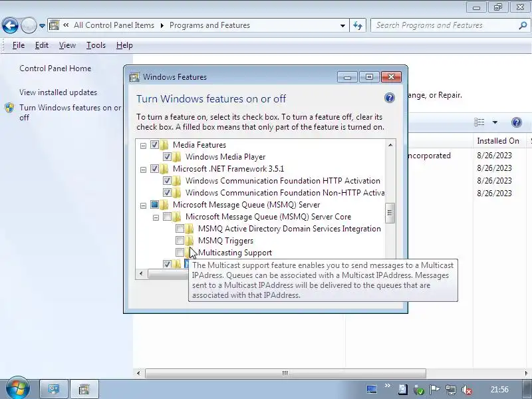Uncheck WCF Non-HTTP Activation checkbox

pyautogui.click(x=167, y=193)
